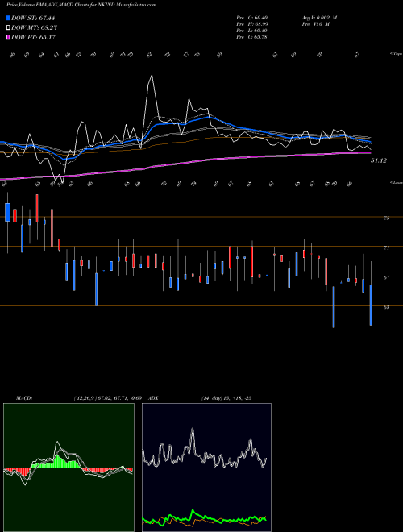The height and width of the screenshot is (532, 403).
Task: Click the 67 price axis label
Action: (x=386, y=278)
